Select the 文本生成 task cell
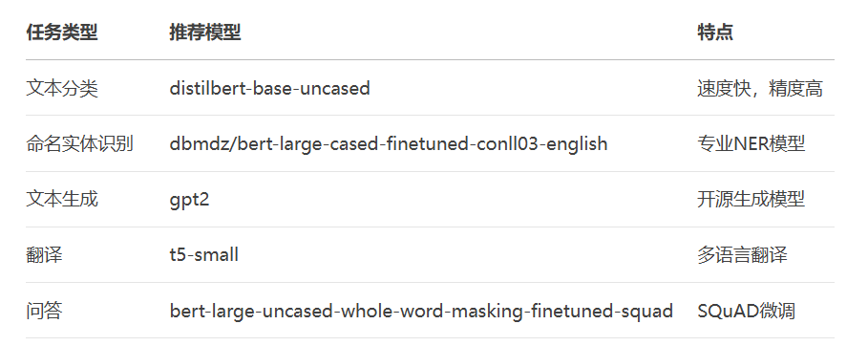Image resolution: width=868 pixels, height=346 pixels. point(62,199)
